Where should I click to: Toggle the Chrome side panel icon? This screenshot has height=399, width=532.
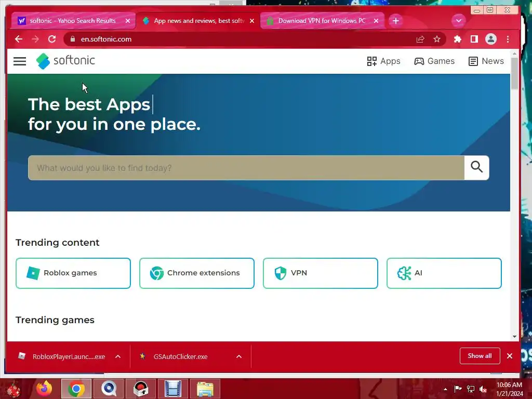pos(474,39)
